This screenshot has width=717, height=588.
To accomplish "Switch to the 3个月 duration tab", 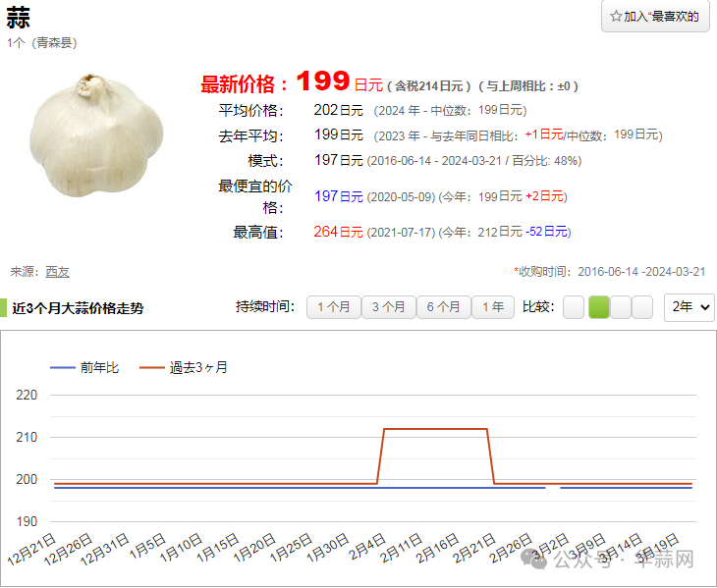I will 387,307.
